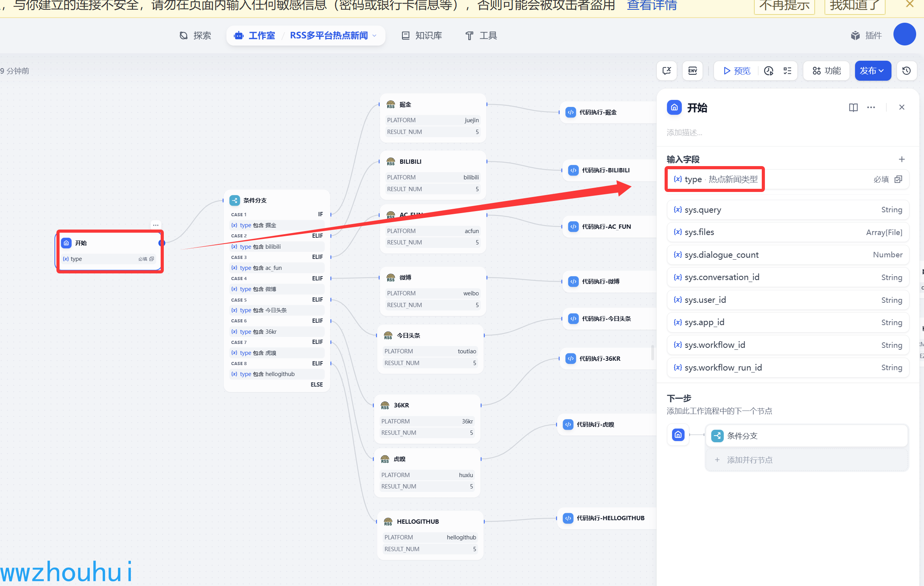
Task: Click the sys.app_id variable row
Action: [x=788, y=322]
